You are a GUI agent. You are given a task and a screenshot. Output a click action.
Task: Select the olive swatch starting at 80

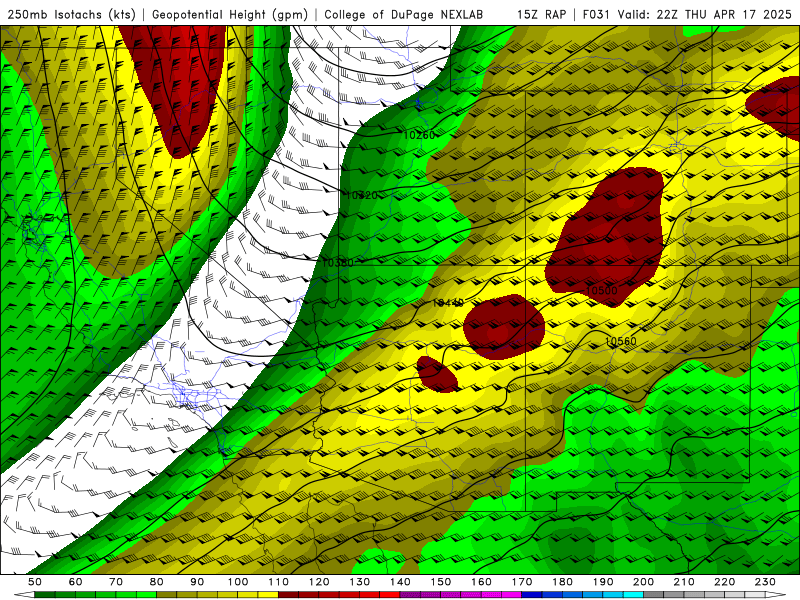click(x=166, y=594)
